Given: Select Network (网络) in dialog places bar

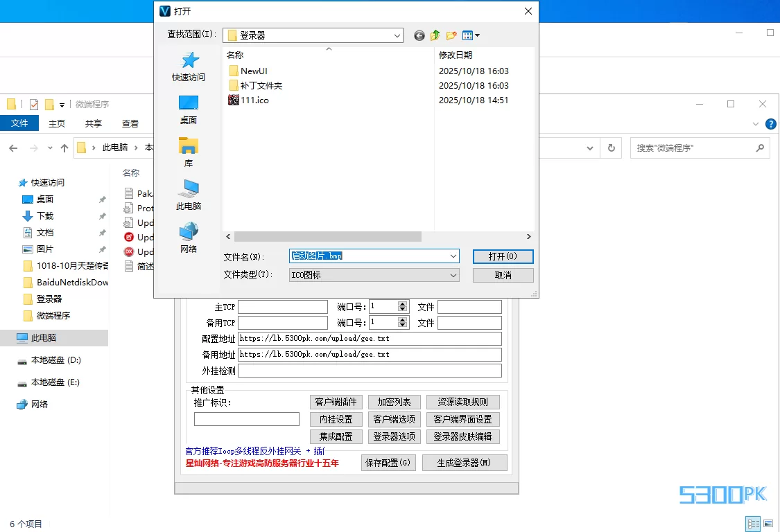Looking at the screenshot, I should (189, 238).
